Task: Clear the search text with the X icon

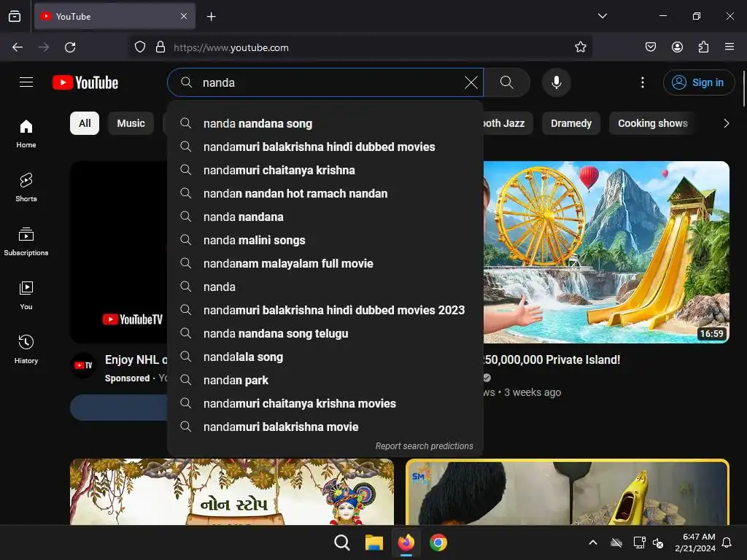Action: (x=471, y=82)
